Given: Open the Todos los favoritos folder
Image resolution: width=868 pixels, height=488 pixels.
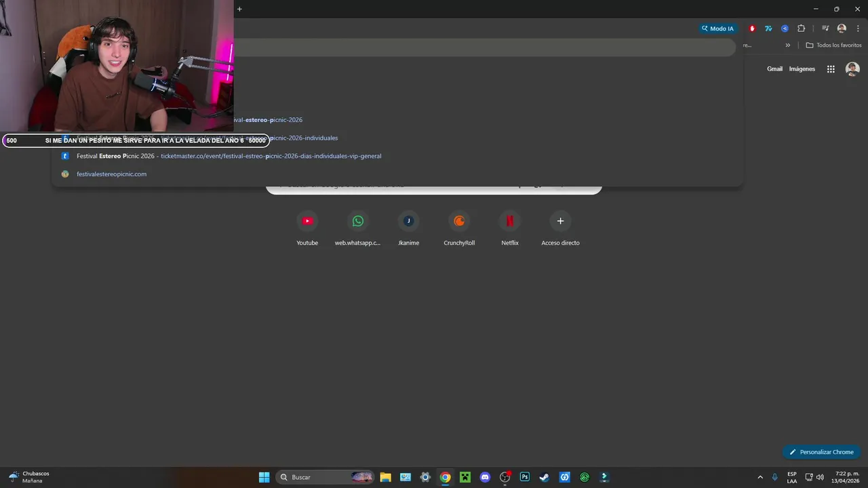Looking at the screenshot, I should click(833, 45).
